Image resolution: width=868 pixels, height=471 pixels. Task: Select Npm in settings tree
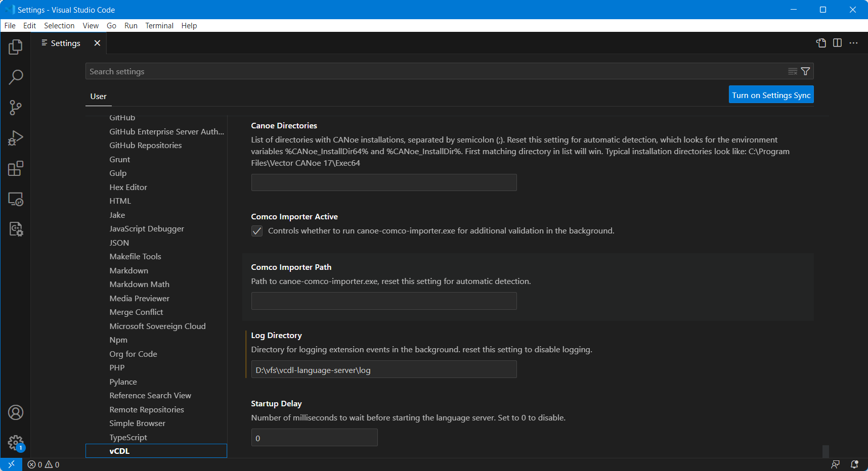(x=118, y=340)
